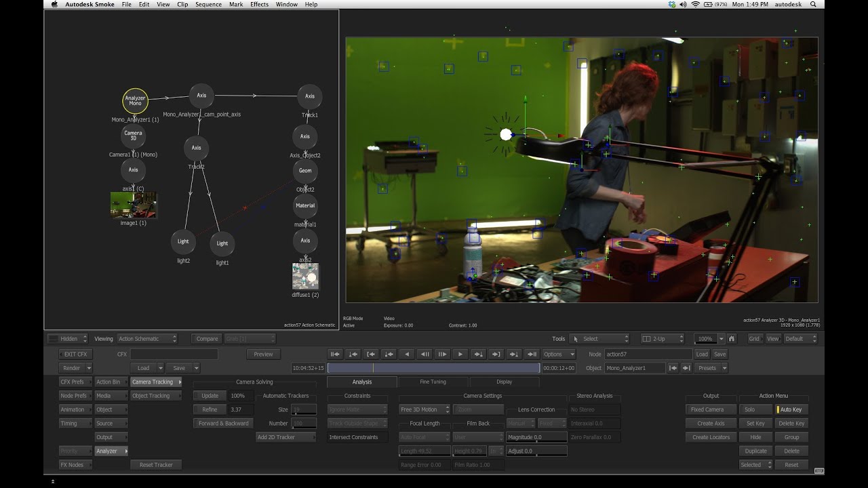868x488 pixels.
Task: Open the Effects menu
Action: click(259, 4)
